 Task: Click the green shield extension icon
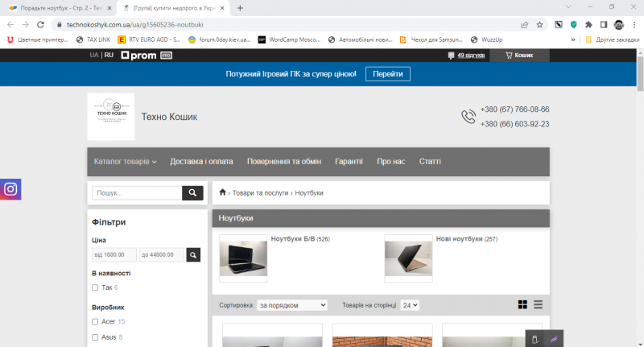pyautogui.click(x=573, y=25)
